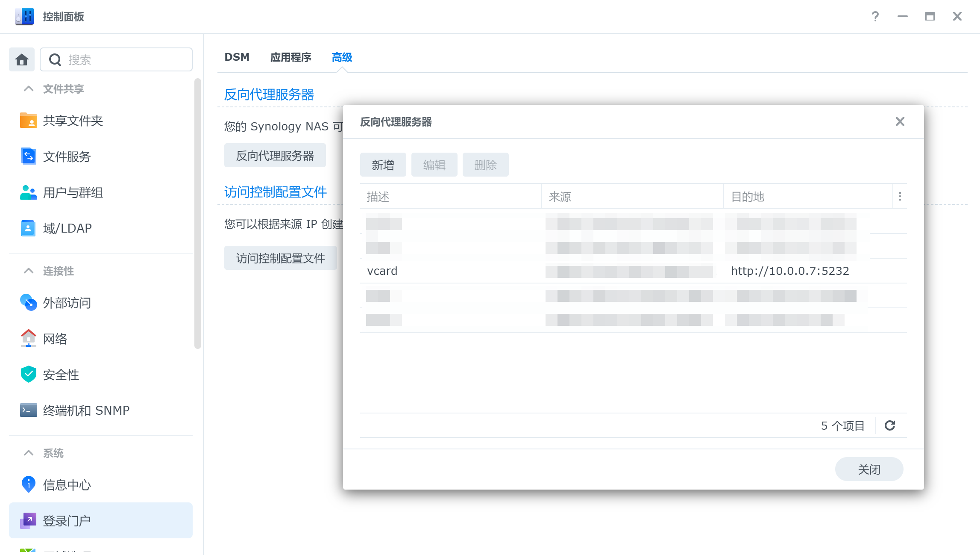
Task: Click the home icon button
Action: [22, 59]
